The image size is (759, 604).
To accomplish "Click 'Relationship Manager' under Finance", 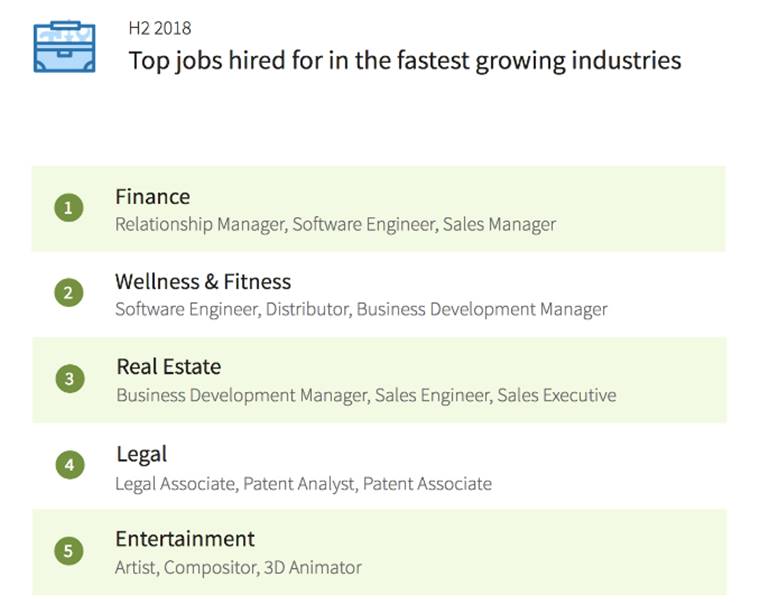I will pos(199,224).
